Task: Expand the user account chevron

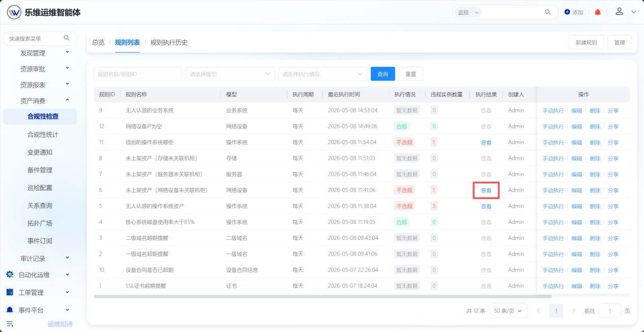Action: point(633,12)
